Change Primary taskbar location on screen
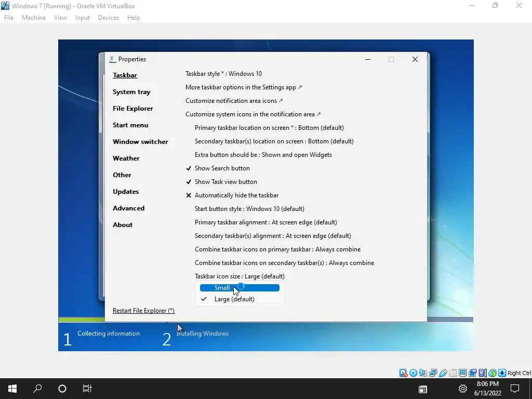The height and width of the screenshot is (399, 532). [x=269, y=128]
